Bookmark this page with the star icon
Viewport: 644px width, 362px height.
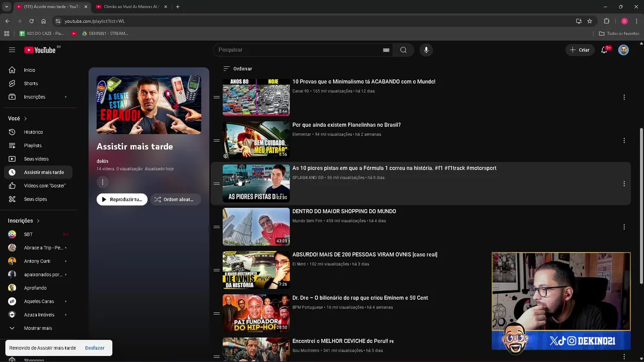(x=590, y=21)
